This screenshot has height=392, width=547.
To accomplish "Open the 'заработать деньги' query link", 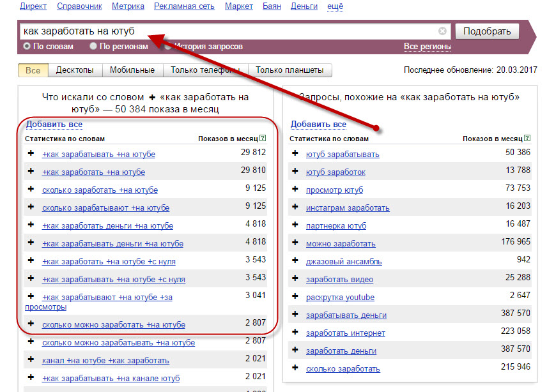I will 341,351.
